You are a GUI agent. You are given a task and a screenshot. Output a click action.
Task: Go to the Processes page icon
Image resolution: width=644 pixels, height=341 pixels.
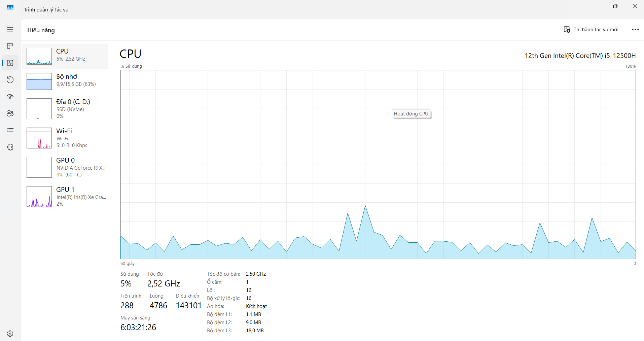click(10, 46)
